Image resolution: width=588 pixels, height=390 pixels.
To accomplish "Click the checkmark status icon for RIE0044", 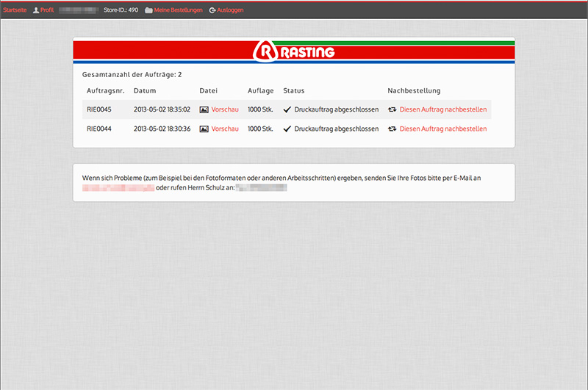I will pyautogui.click(x=287, y=129).
